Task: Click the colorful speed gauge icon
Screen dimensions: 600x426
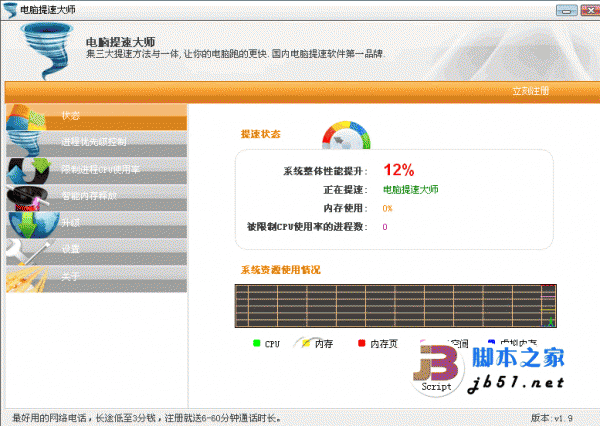Action: (346, 135)
